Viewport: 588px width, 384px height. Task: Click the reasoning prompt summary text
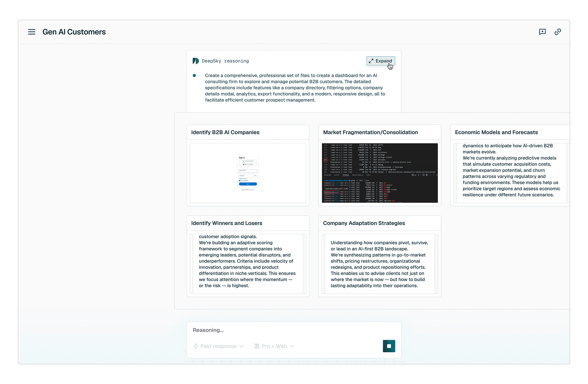tap(295, 88)
